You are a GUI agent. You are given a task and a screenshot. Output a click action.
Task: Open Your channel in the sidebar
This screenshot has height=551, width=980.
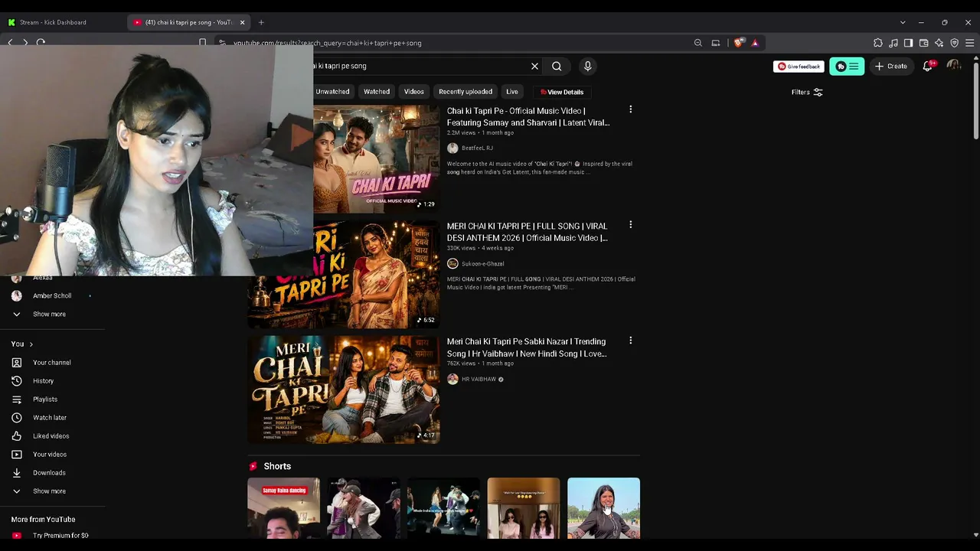tap(52, 363)
